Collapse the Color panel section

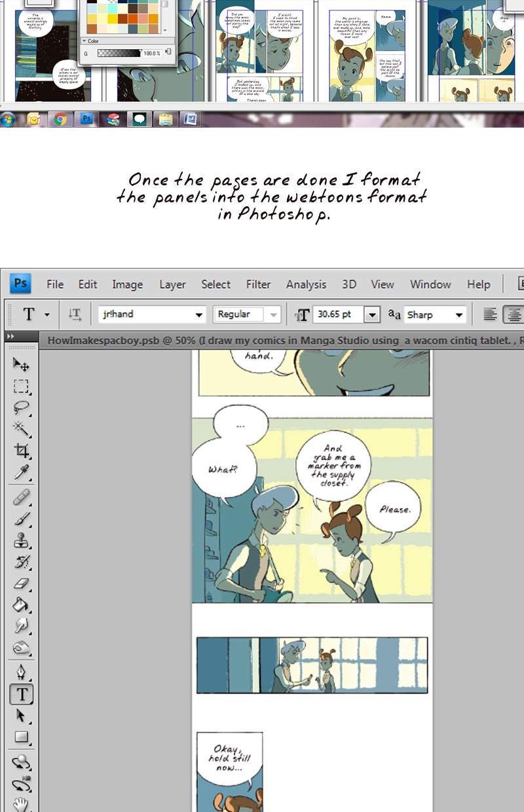tap(83, 41)
